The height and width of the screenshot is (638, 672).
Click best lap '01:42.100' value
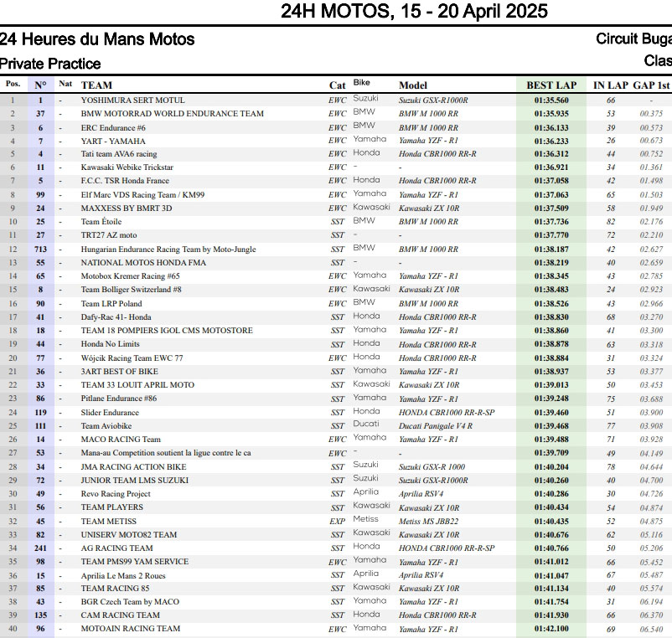click(x=551, y=629)
